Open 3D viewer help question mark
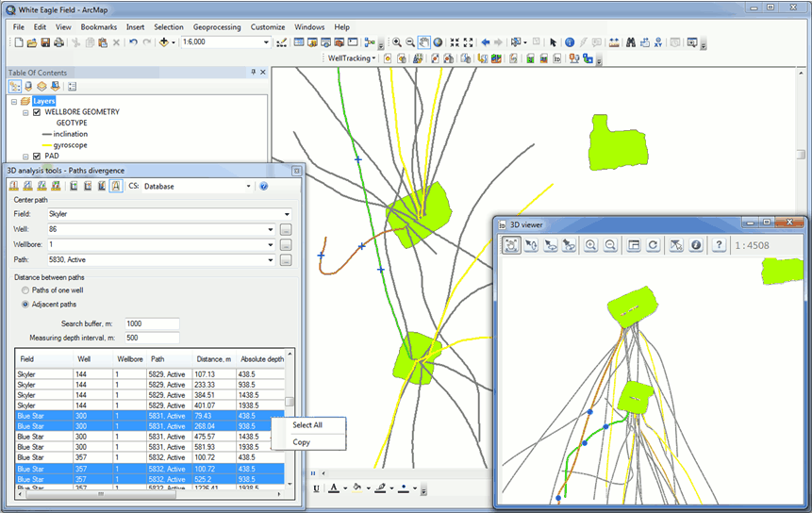 (719, 245)
